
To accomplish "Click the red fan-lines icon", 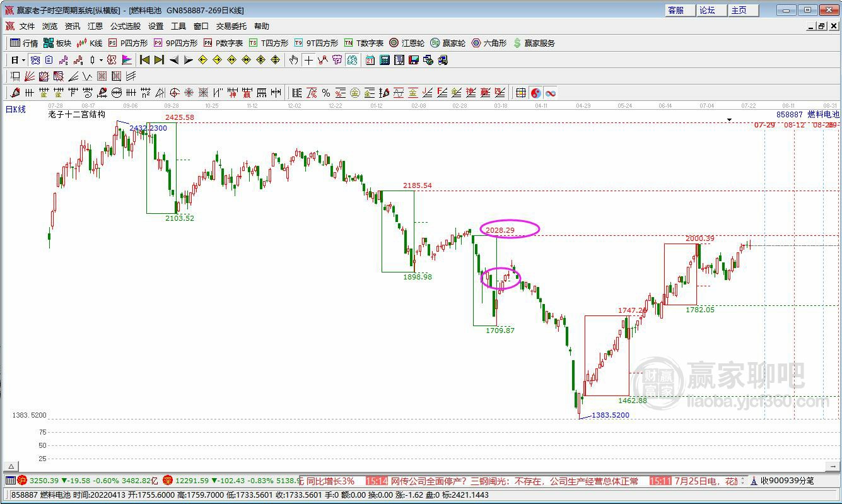I will point(30,76).
